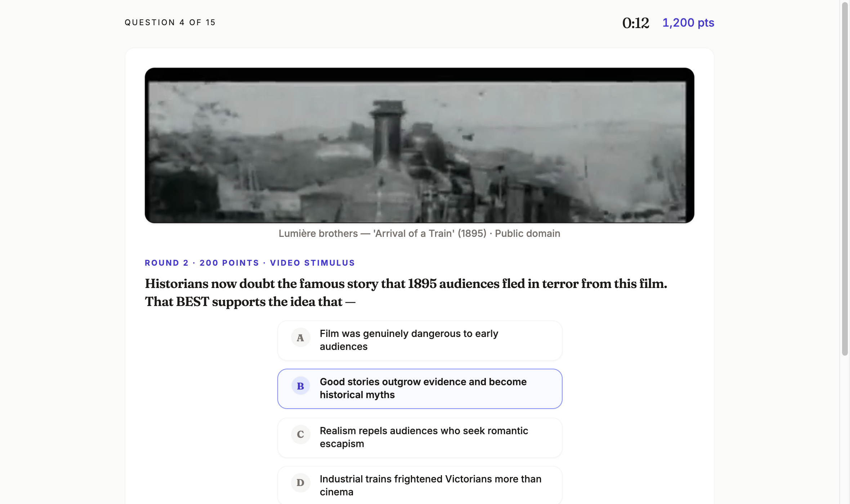Viewport: 850px width, 504px height.
Task: Click the 0:12 countdown timer
Action: 636,23
